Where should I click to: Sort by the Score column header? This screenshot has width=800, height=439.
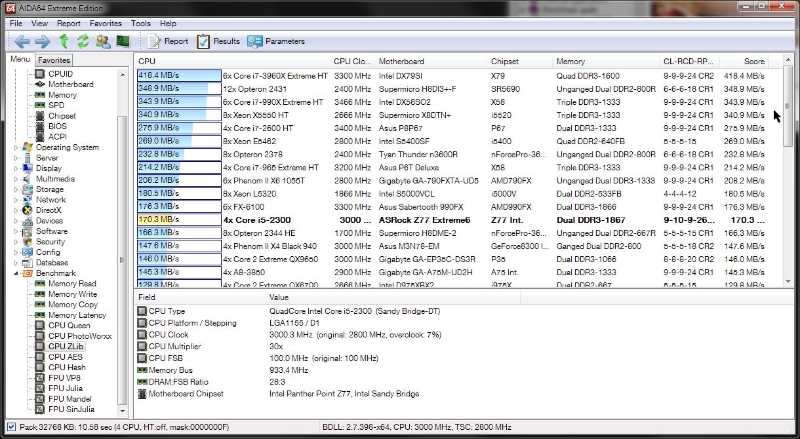[x=744, y=61]
